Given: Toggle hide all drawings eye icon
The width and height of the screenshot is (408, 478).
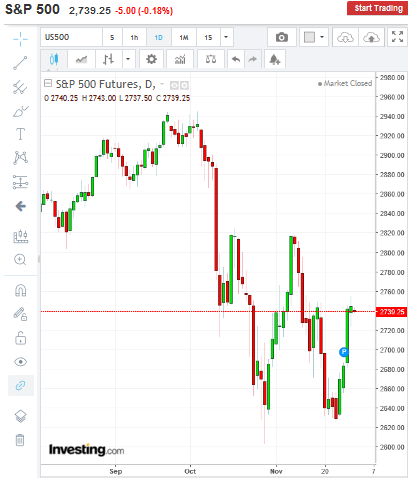Looking at the screenshot, I should click(x=20, y=362).
